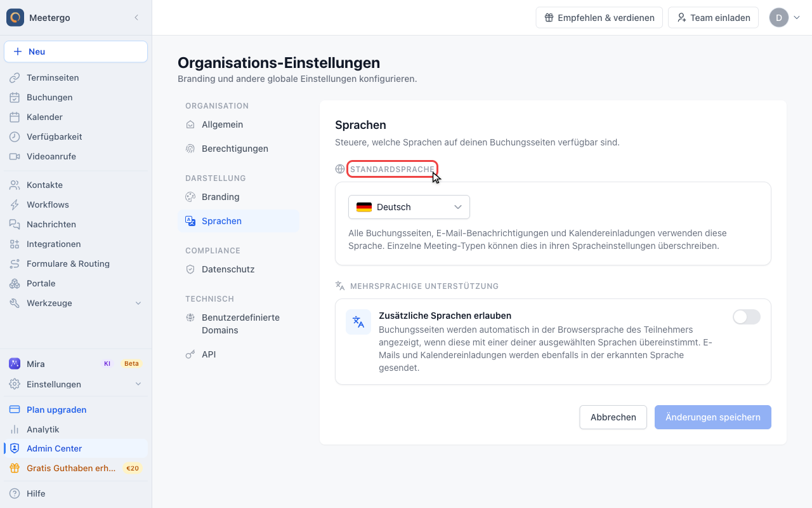Open the Berechtigungen settings section

coord(239,149)
